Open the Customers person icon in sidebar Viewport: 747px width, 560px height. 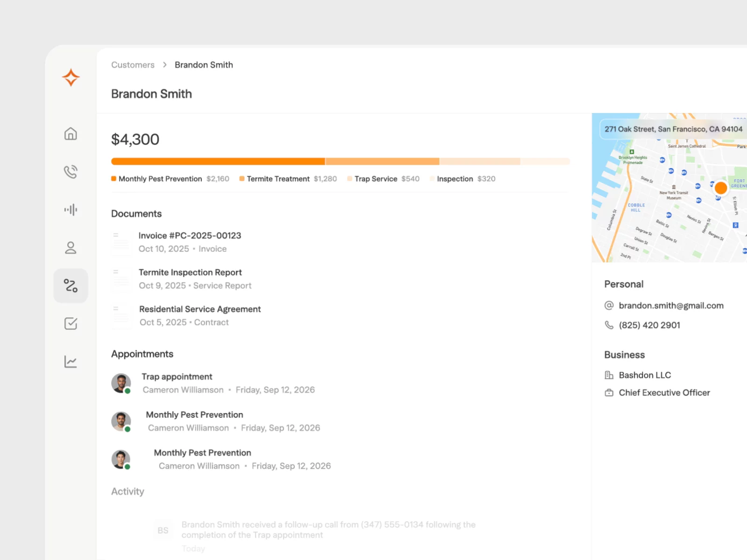tap(70, 248)
